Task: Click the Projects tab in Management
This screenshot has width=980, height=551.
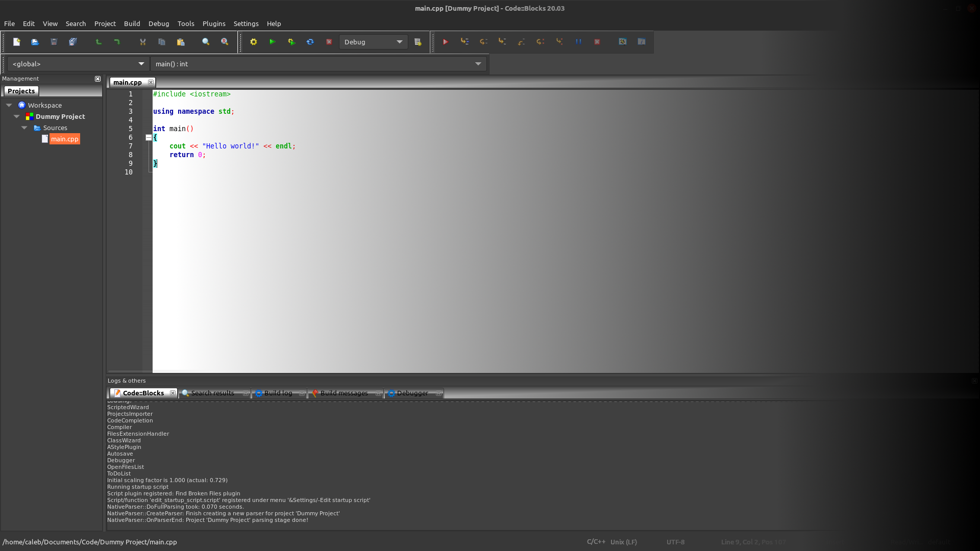Action: point(21,91)
